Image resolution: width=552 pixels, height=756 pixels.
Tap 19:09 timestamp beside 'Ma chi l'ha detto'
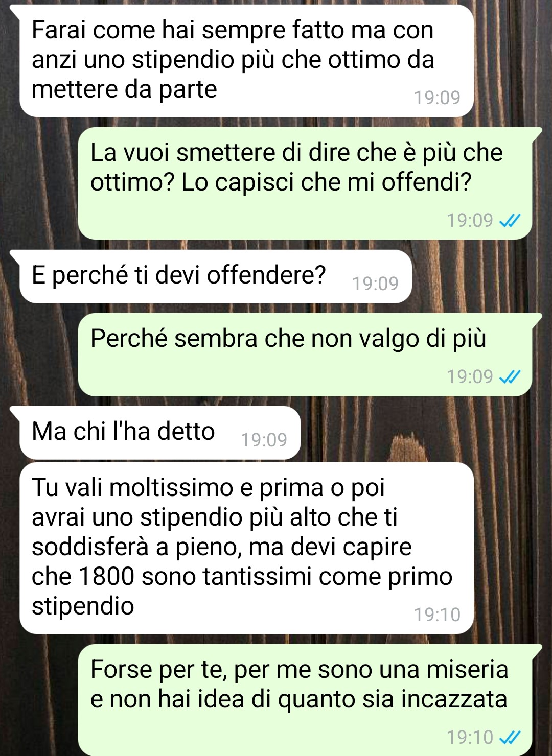point(264,439)
